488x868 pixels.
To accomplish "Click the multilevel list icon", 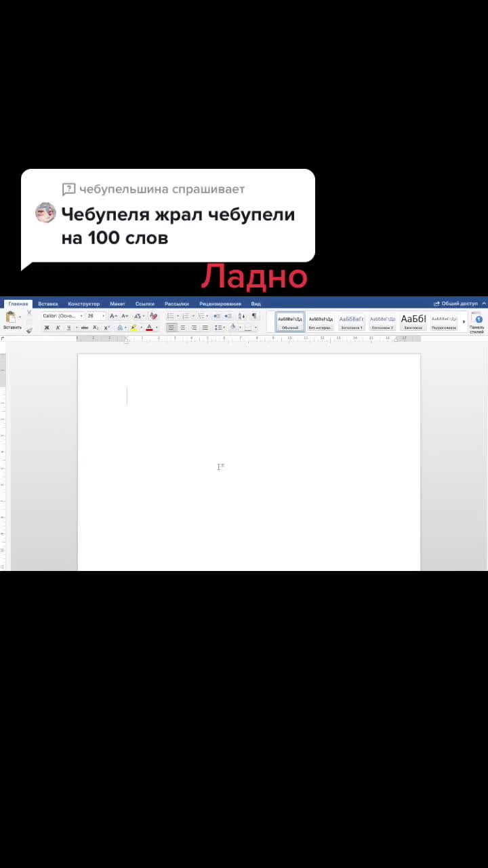I will (x=202, y=316).
